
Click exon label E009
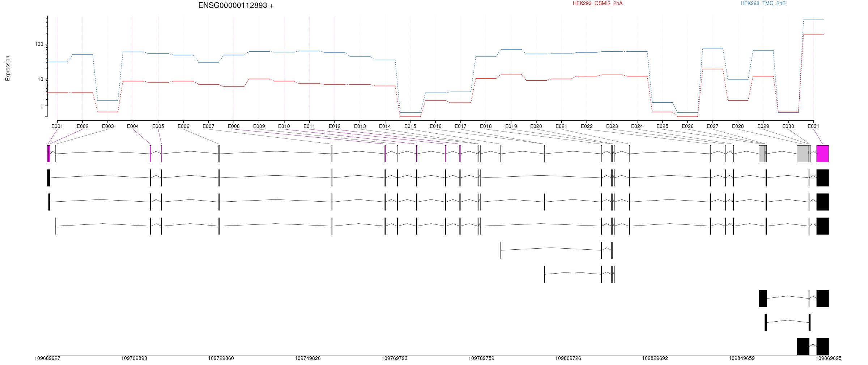259,126
